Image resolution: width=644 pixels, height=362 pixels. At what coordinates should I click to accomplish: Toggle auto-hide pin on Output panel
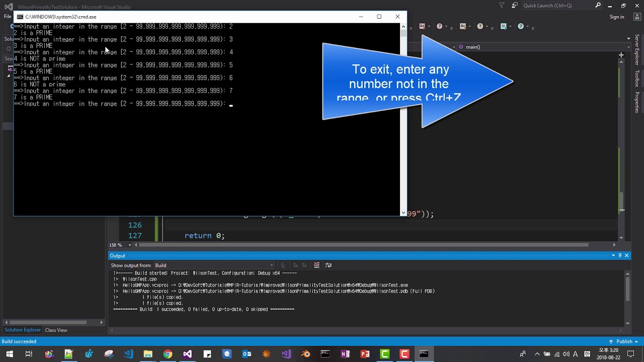(620, 255)
